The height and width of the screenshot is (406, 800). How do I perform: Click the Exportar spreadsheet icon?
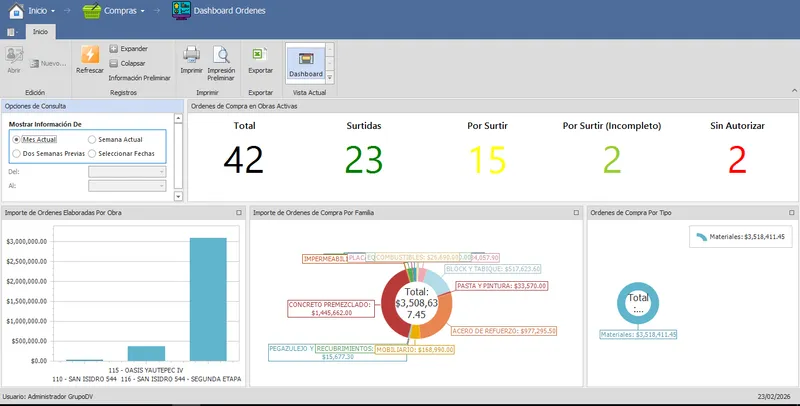(260, 55)
